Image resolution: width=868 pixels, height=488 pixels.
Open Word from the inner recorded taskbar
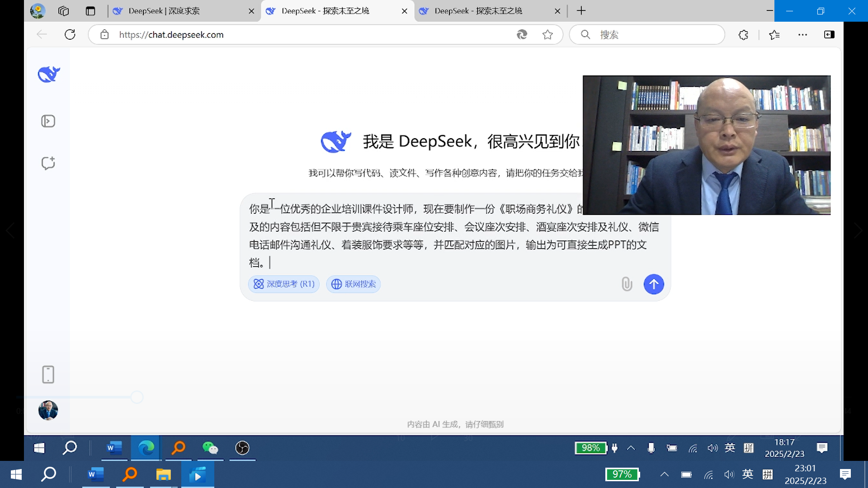tap(114, 448)
